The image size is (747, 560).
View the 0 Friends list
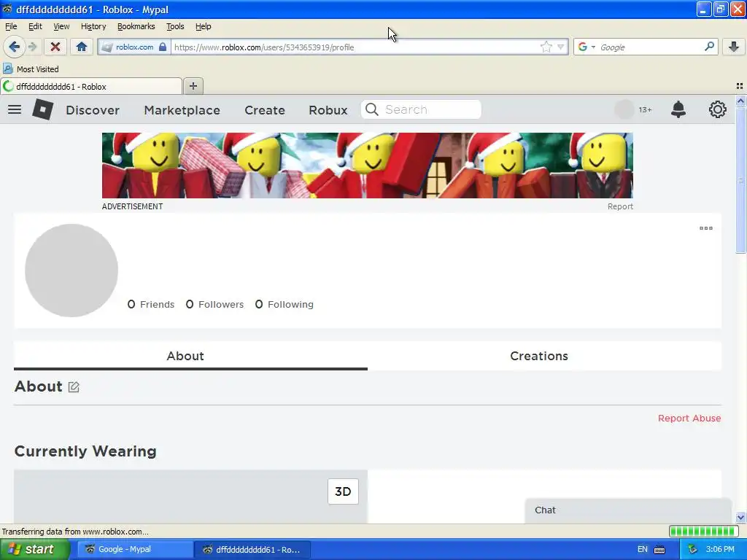tap(151, 304)
